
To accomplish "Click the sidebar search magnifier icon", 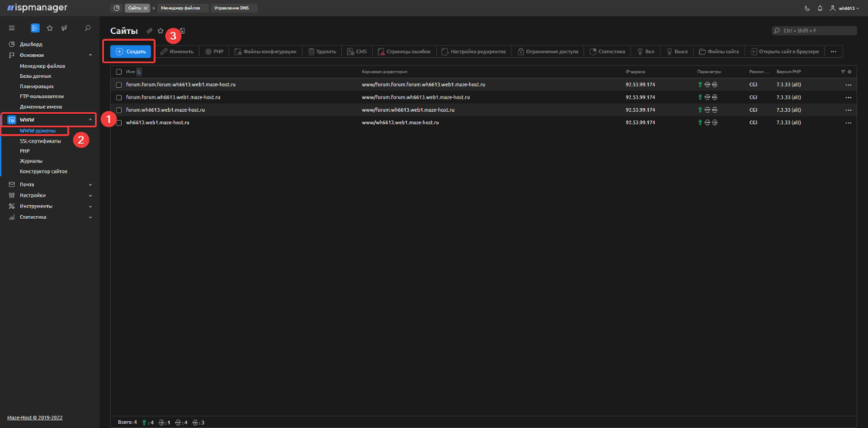I will tap(87, 28).
